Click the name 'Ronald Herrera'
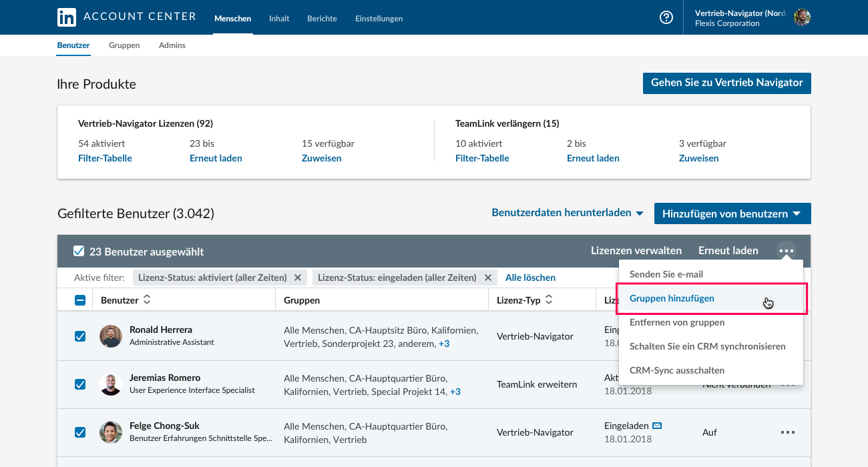This screenshot has height=467, width=868. click(161, 330)
